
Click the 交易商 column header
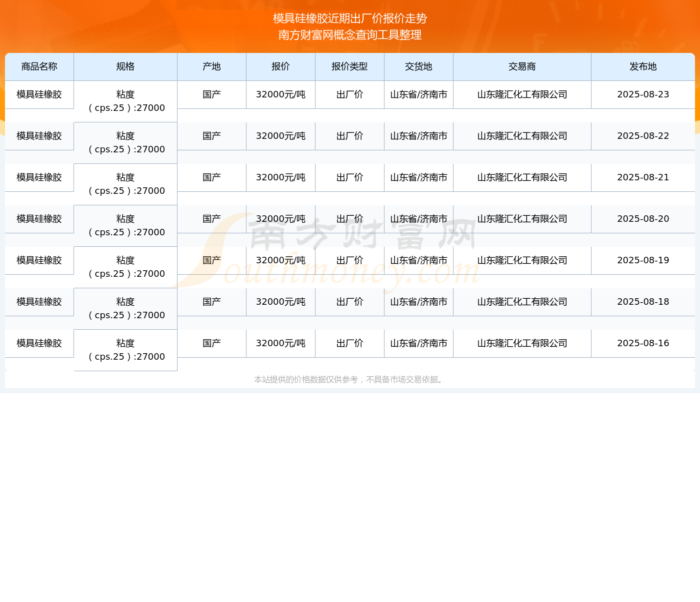click(x=522, y=66)
